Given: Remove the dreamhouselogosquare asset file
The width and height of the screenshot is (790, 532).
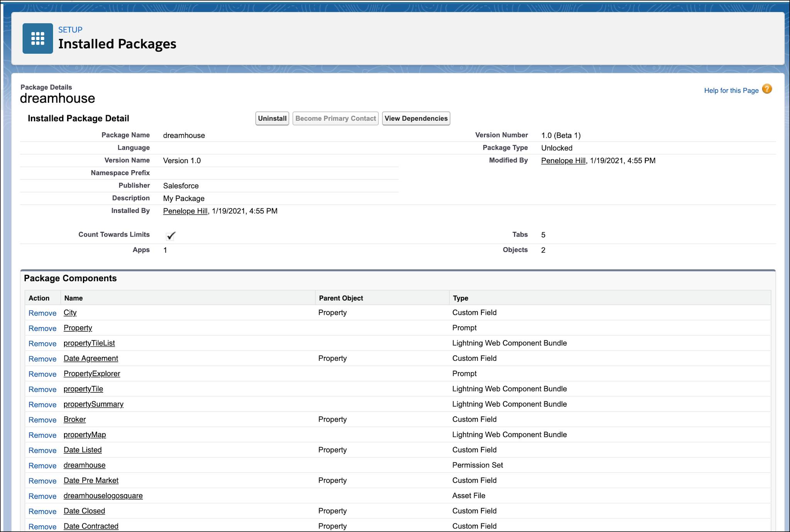Looking at the screenshot, I should coord(42,497).
